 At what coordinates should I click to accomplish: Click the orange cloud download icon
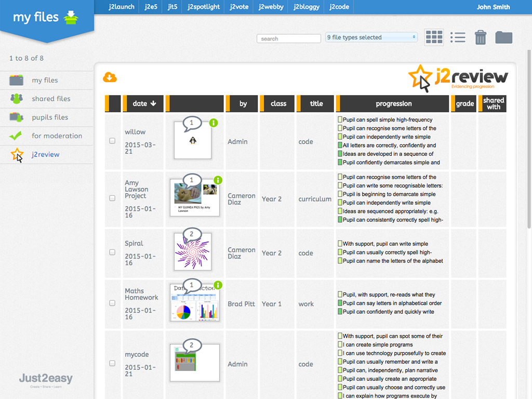tap(110, 77)
